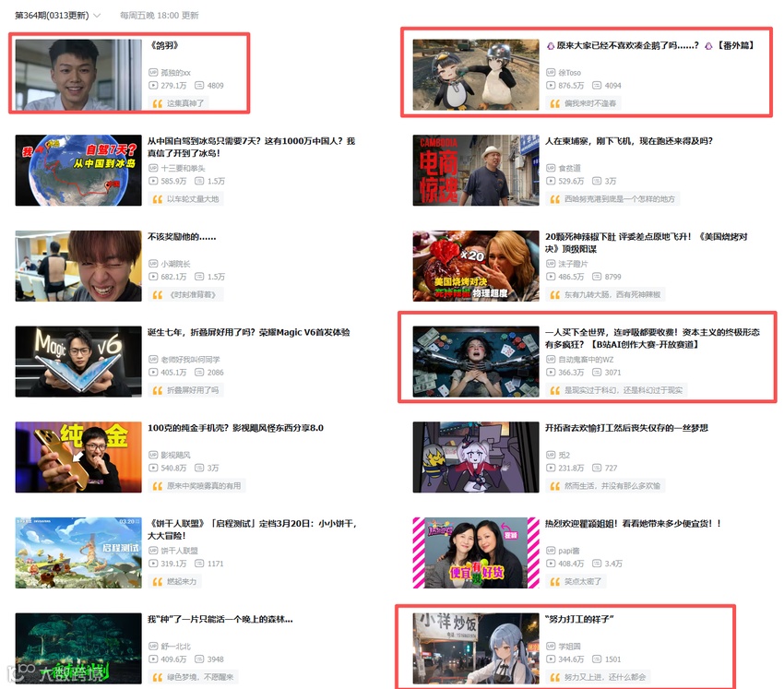Click the quote icon before 西哈努克港到底是一个怎样的地方
The image size is (784, 689).
click(555, 199)
